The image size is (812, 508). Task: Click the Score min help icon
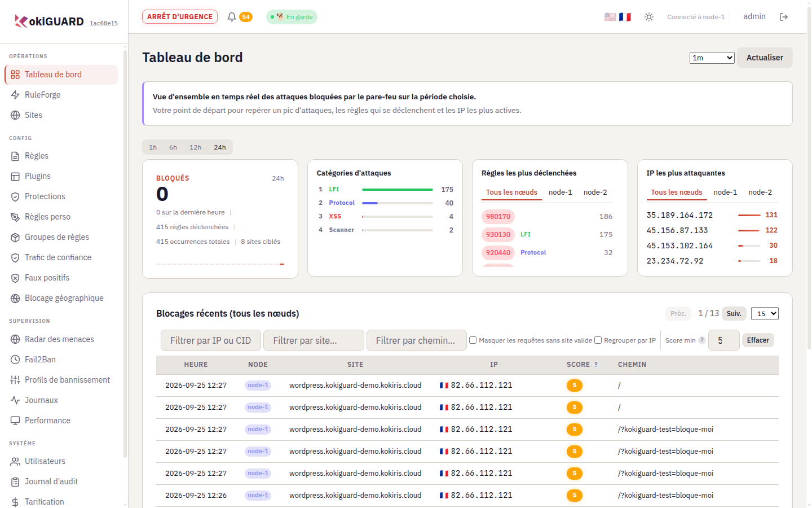pyautogui.click(x=702, y=340)
